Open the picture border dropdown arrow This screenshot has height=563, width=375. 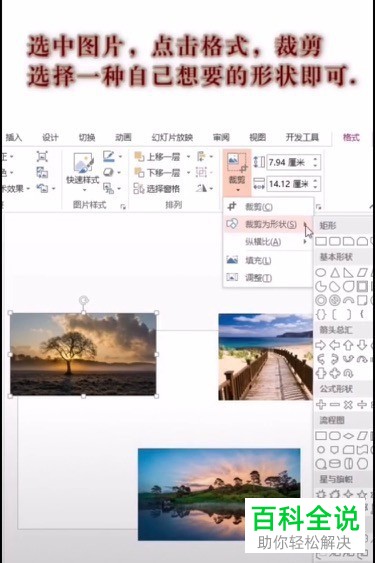(120, 157)
